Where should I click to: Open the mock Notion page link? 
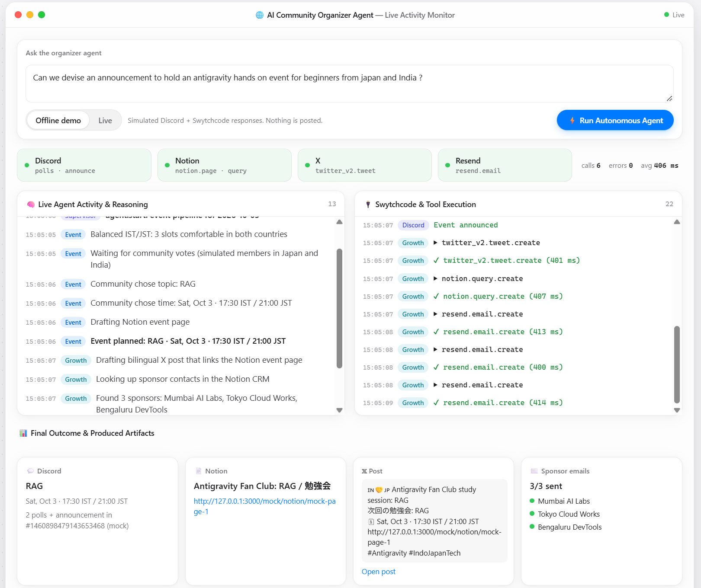265,506
